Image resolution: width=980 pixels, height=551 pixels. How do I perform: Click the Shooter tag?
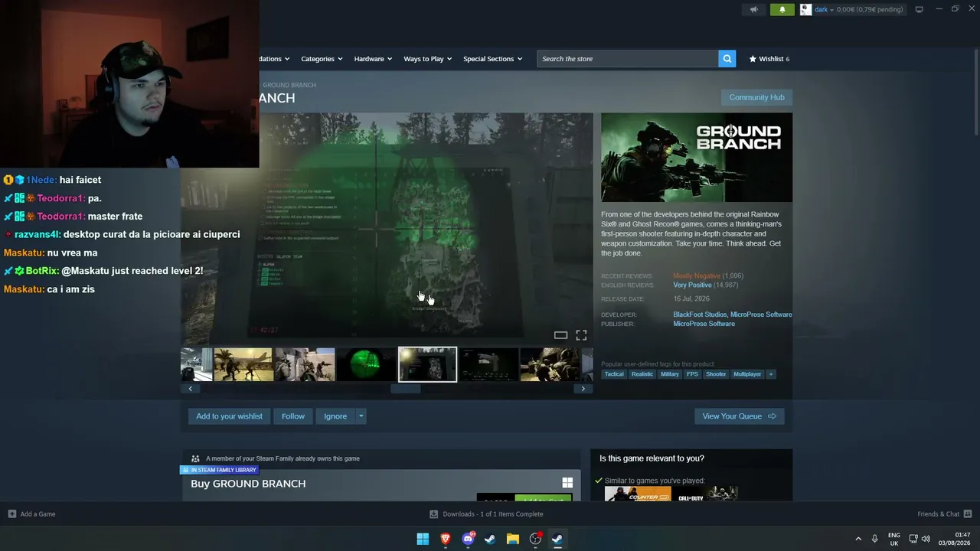pos(716,374)
